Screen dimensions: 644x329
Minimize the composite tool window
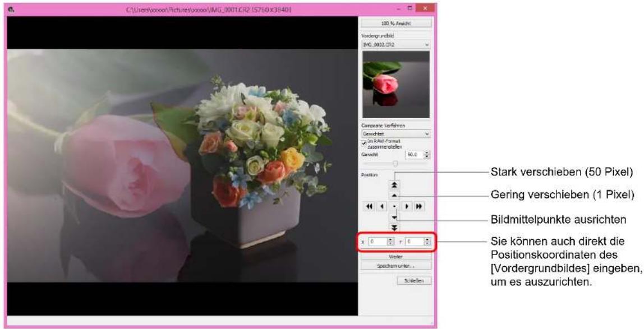point(399,8)
